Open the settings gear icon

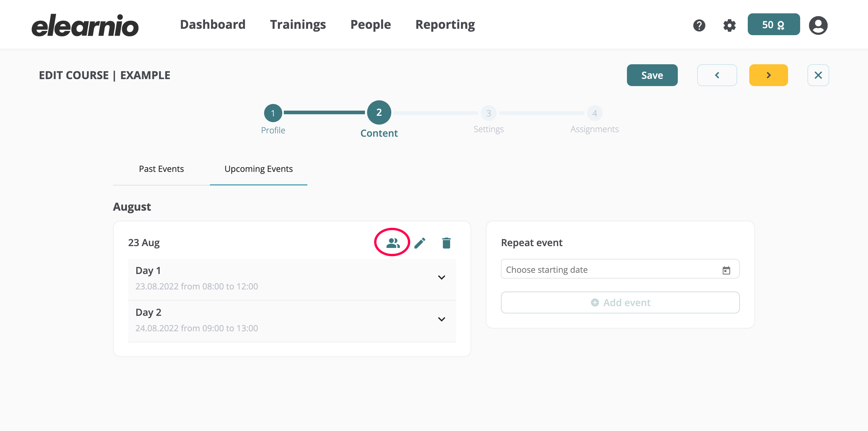(x=730, y=25)
